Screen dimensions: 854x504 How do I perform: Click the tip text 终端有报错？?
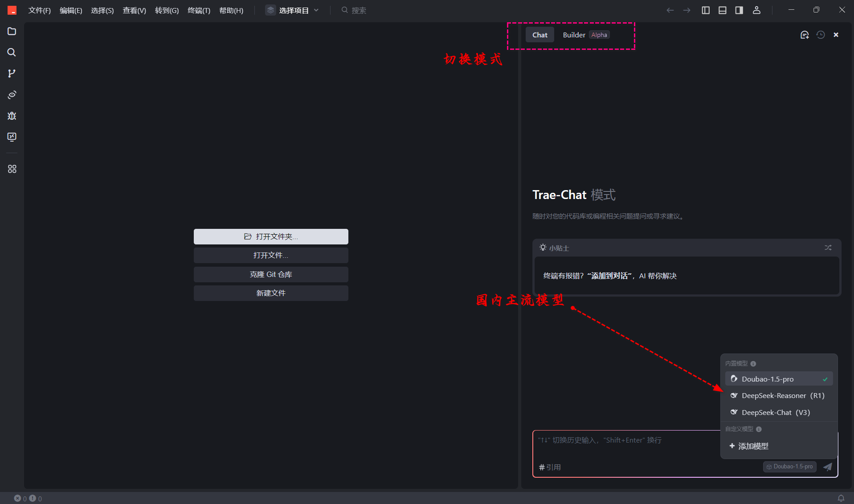(x=564, y=276)
